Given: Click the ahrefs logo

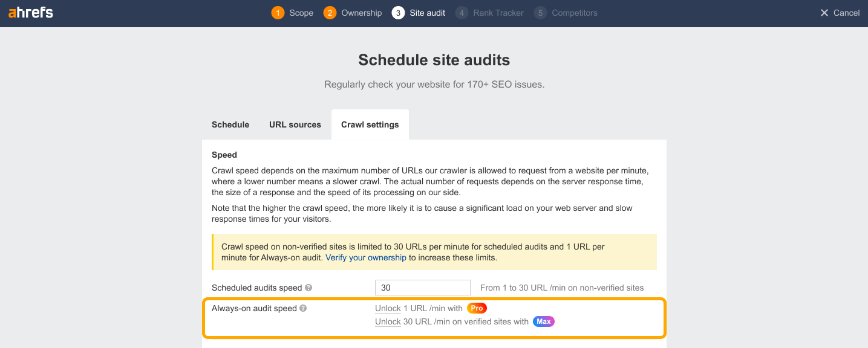Looking at the screenshot, I should (x=30, y=12).
